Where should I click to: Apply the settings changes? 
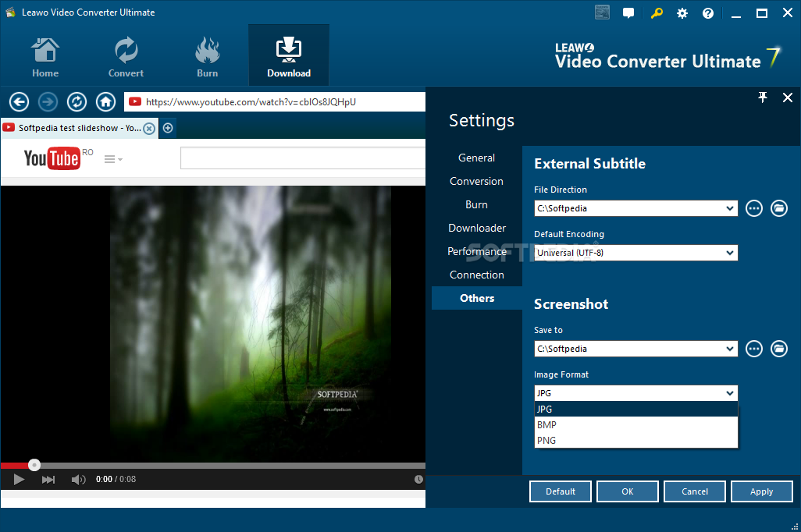click(x=762, y=491)
